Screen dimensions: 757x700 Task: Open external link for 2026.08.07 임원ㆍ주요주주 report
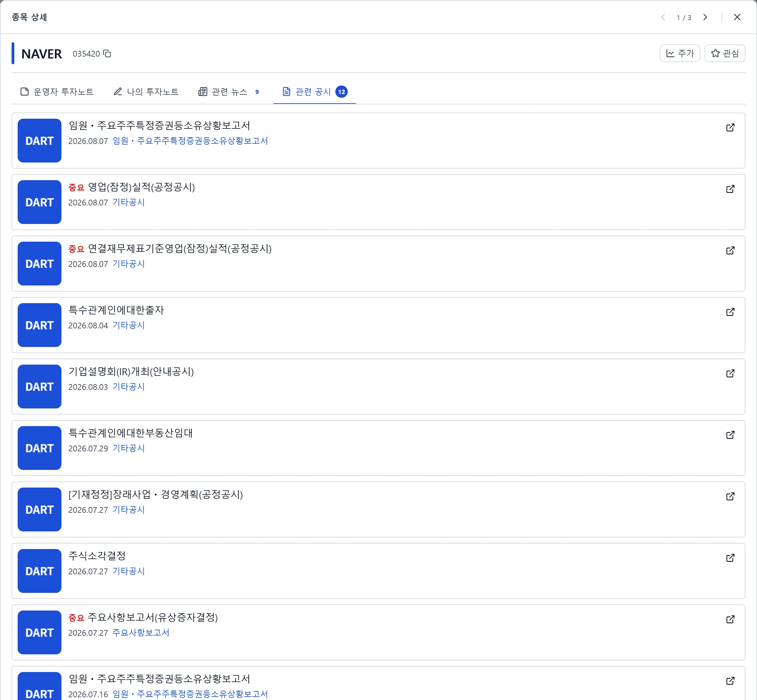coord(730,128)
